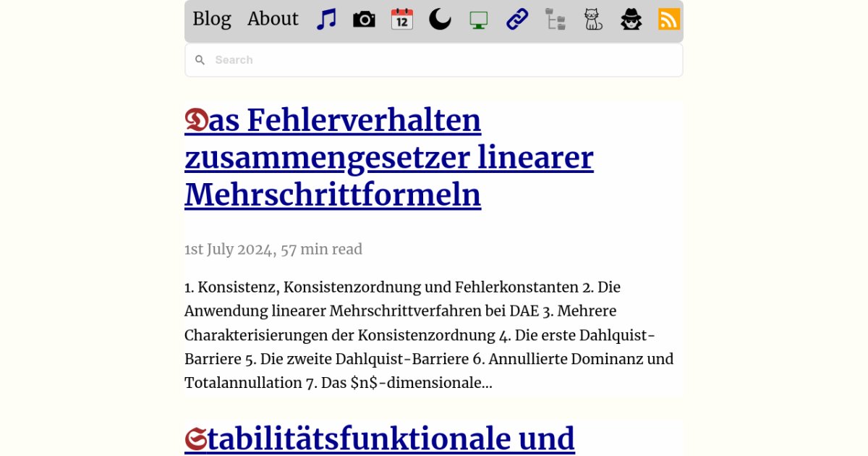
Task: Open the music note icon page
Action: [326, 20]
